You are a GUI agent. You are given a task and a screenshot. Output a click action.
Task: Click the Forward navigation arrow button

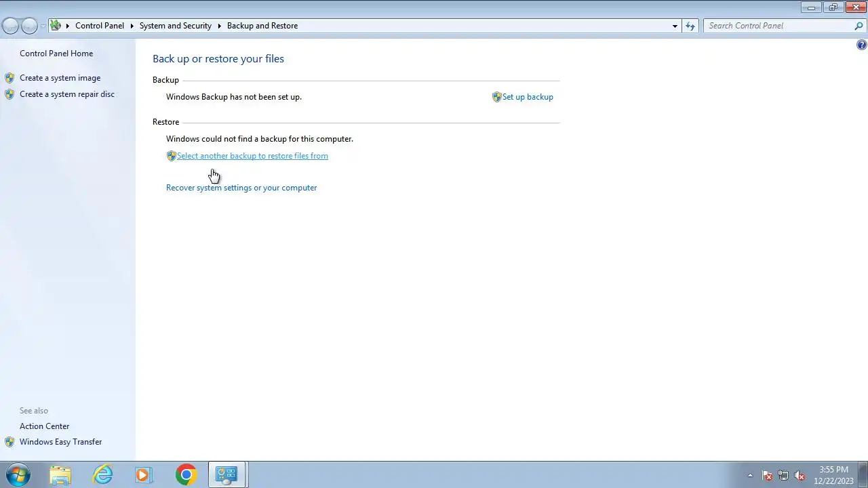pyautogui.click(x=29, y=26)
